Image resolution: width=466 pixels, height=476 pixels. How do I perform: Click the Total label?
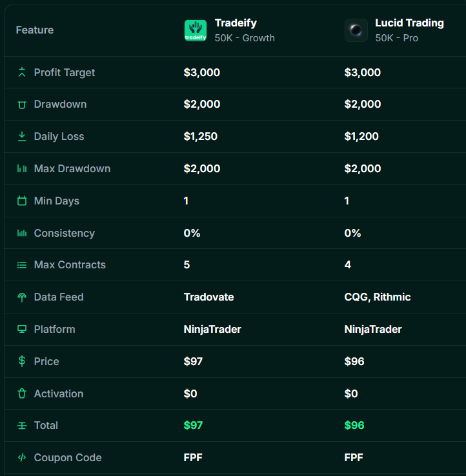pyautogui.click(x=46, y=425)
